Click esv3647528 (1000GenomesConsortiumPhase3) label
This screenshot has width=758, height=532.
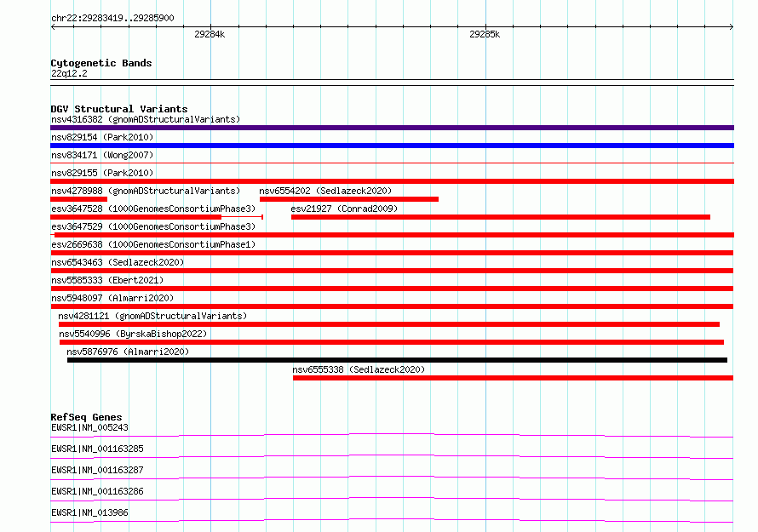point(153,209)
